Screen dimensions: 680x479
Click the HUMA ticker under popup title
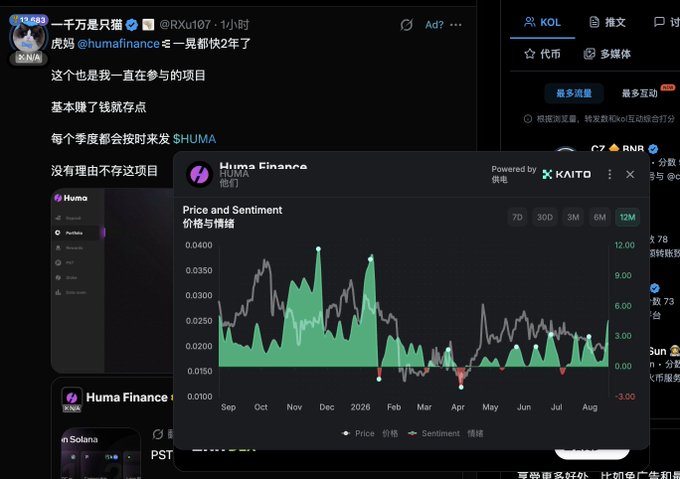(234, 174)
